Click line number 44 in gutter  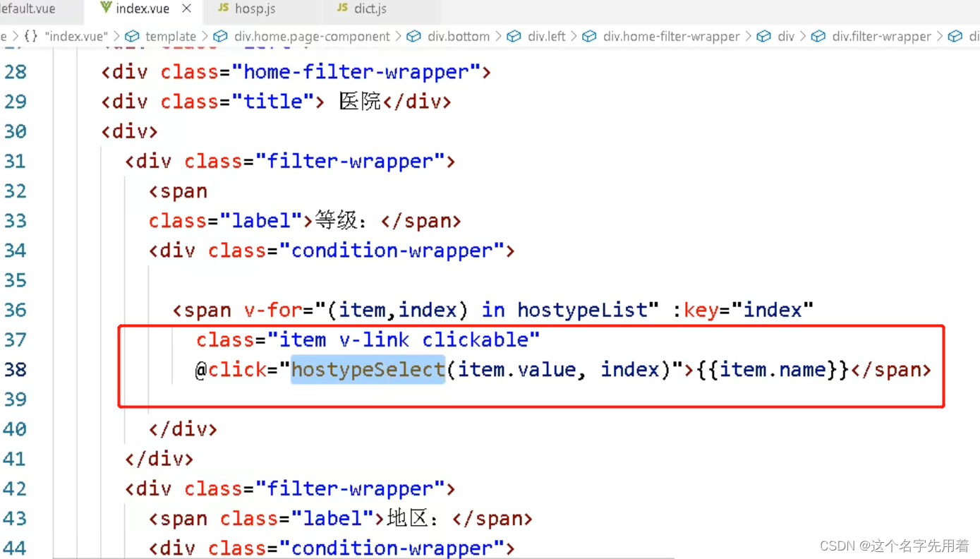pyautogui.click(x=15, y=548)
